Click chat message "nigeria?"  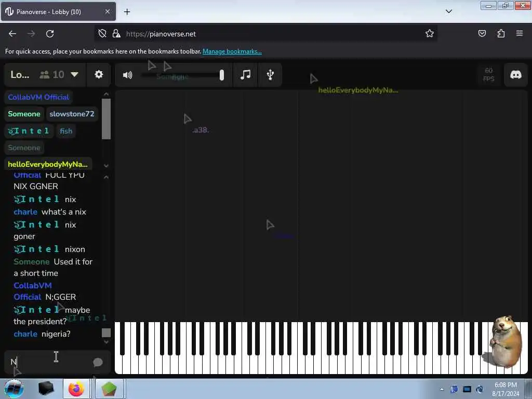[56, 334]
